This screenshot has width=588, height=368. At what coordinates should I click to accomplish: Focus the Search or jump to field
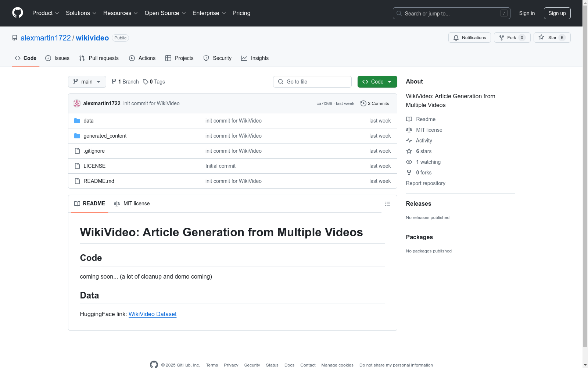click(452, 13)
